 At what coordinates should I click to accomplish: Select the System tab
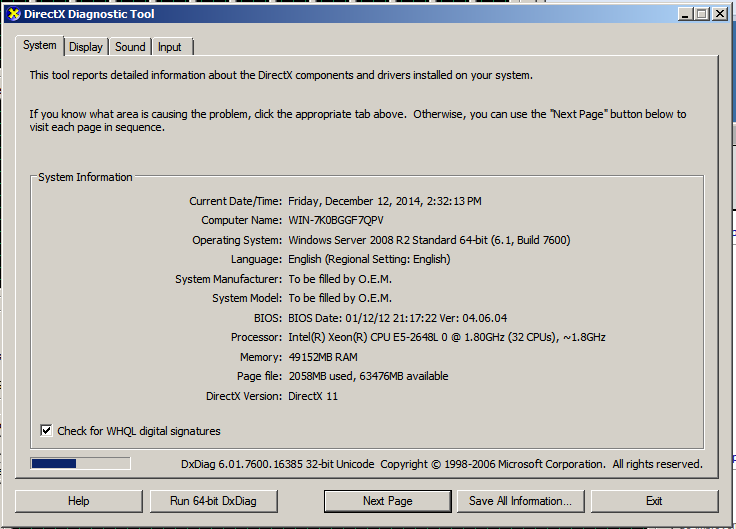click(x=40, y=46)
